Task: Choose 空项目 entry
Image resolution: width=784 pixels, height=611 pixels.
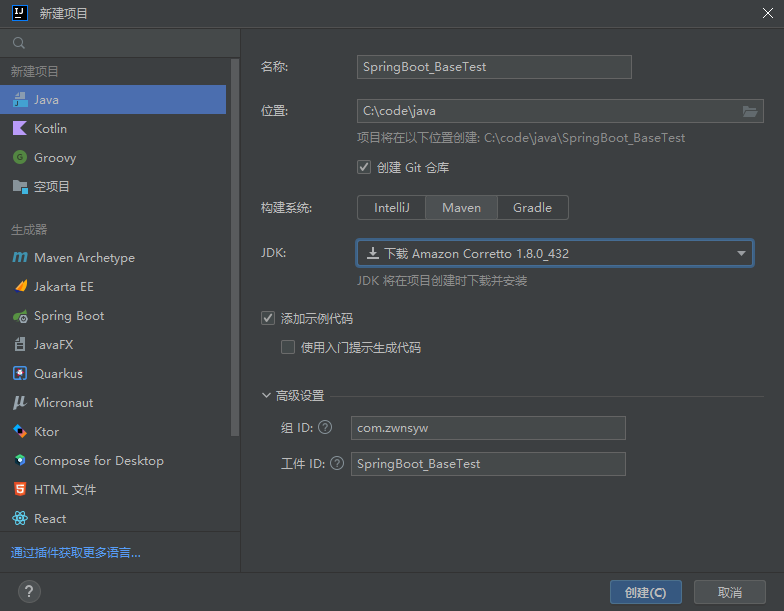Action: point(113,186)
